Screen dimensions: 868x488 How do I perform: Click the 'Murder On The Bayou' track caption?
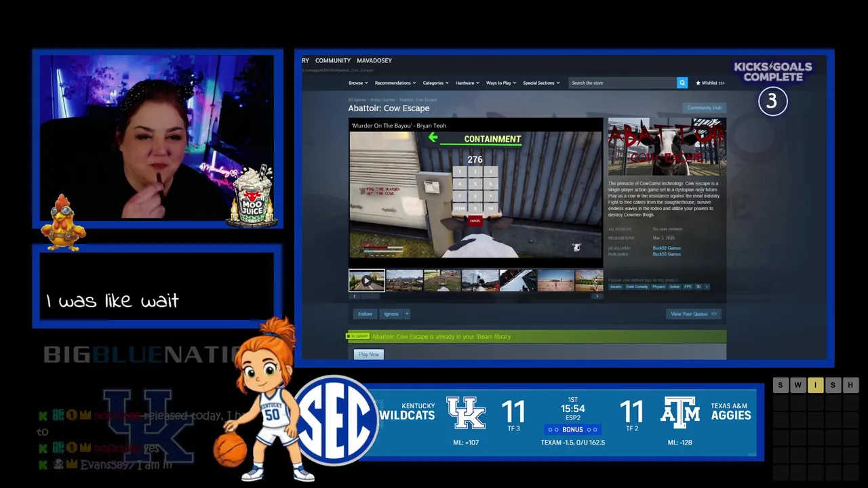399,125
